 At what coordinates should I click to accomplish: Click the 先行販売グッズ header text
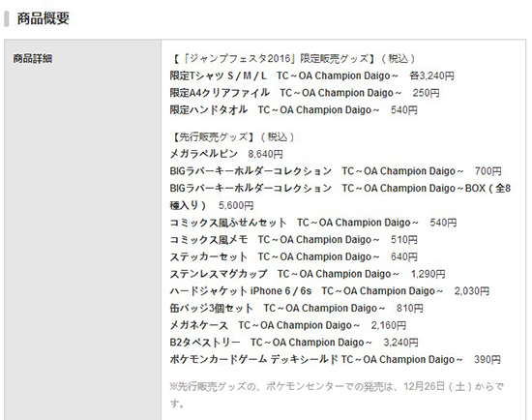pos(233,136)
